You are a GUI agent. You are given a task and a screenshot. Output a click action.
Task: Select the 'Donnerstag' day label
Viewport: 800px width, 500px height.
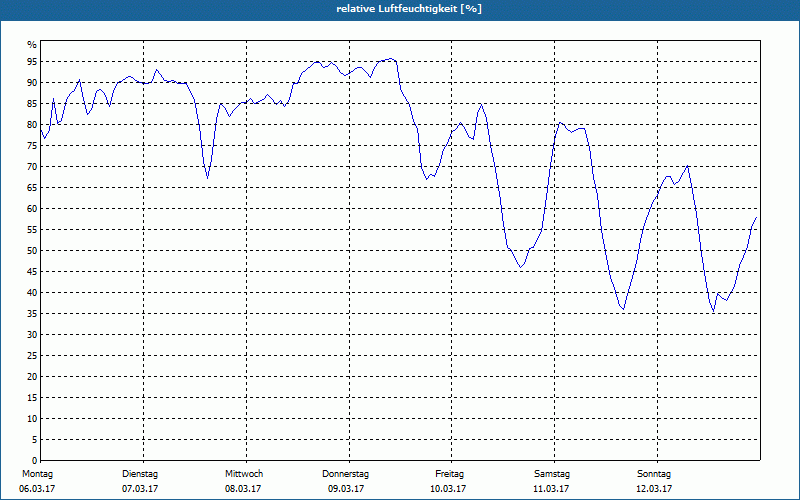tap(345, 474)
